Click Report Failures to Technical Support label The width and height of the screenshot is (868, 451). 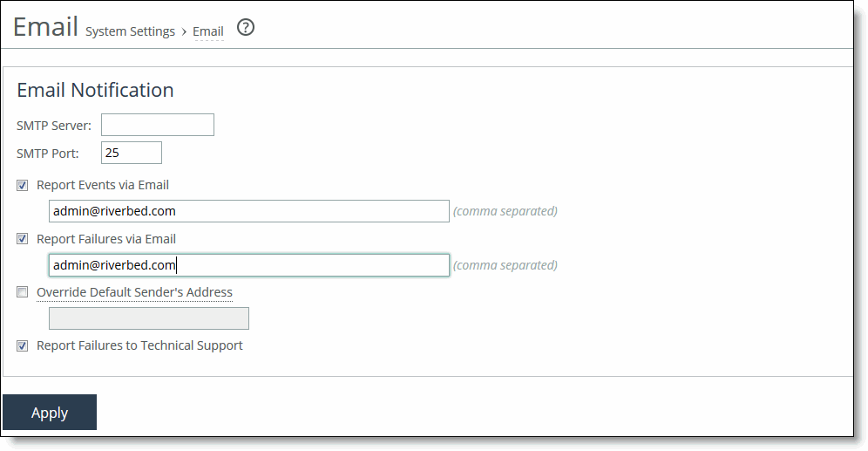tap(139, 345)
